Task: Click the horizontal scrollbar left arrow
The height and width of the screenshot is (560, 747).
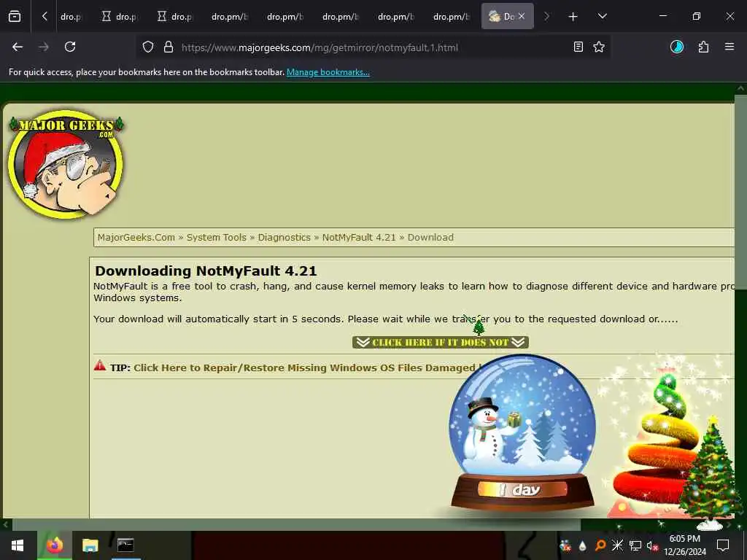Action: tap(5, 525)
